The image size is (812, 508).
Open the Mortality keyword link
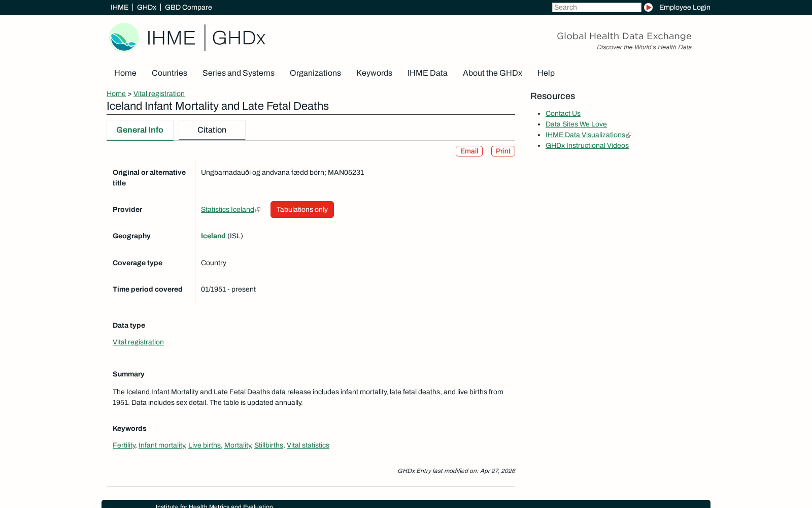point(238,445)
